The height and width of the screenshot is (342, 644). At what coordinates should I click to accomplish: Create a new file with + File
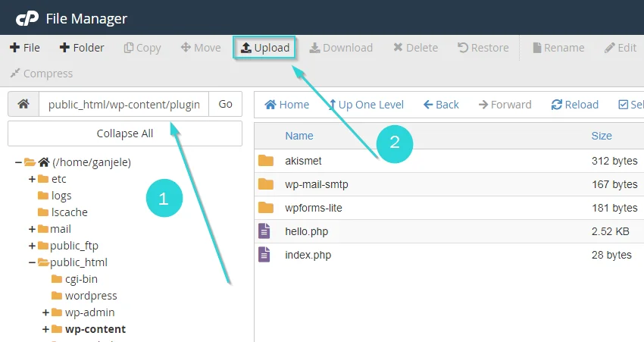[25, 48]
